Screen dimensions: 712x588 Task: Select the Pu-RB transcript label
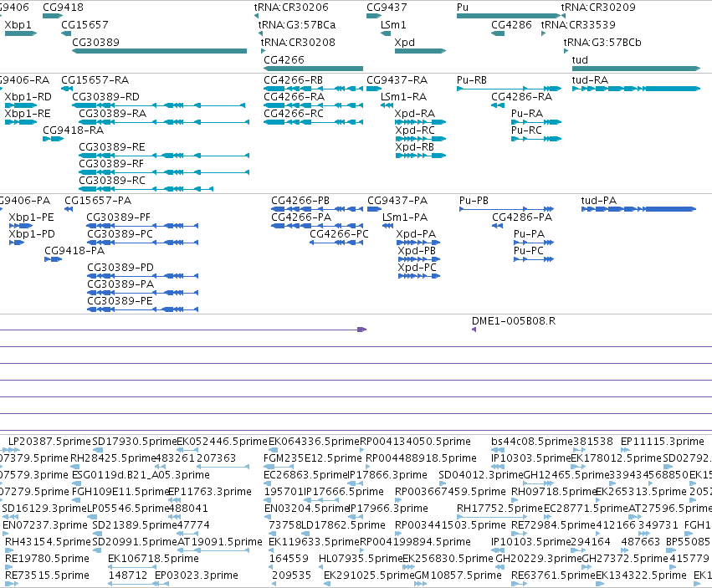point(472,80)
